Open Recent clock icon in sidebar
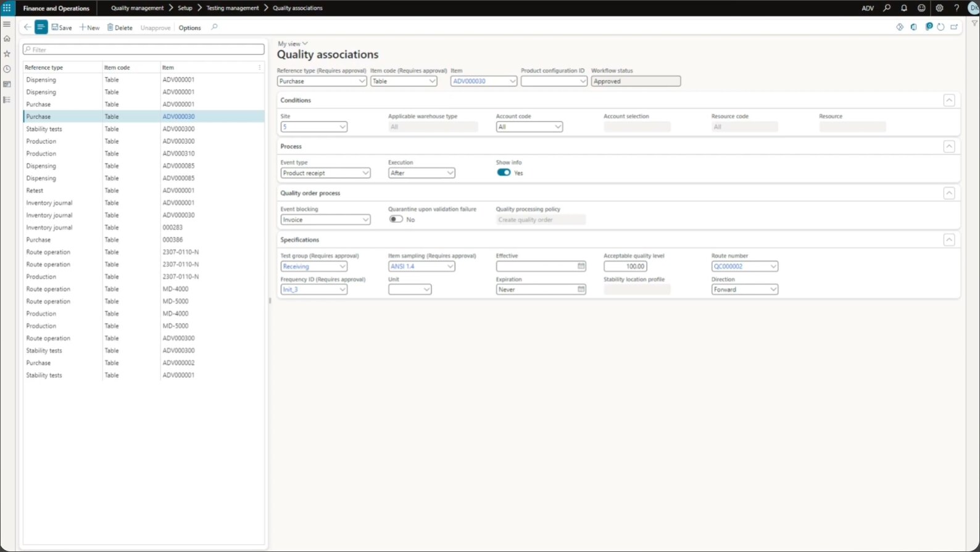This screenshot has width=980, height=552. pyautogui.click(x=7, y=70)
